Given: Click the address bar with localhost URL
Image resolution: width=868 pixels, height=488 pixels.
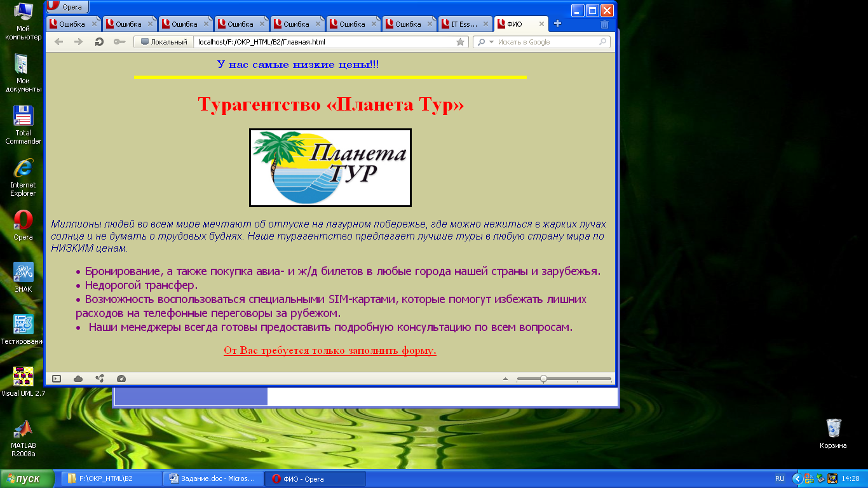Looking at the screenshot, I should [x=325, y=42].
